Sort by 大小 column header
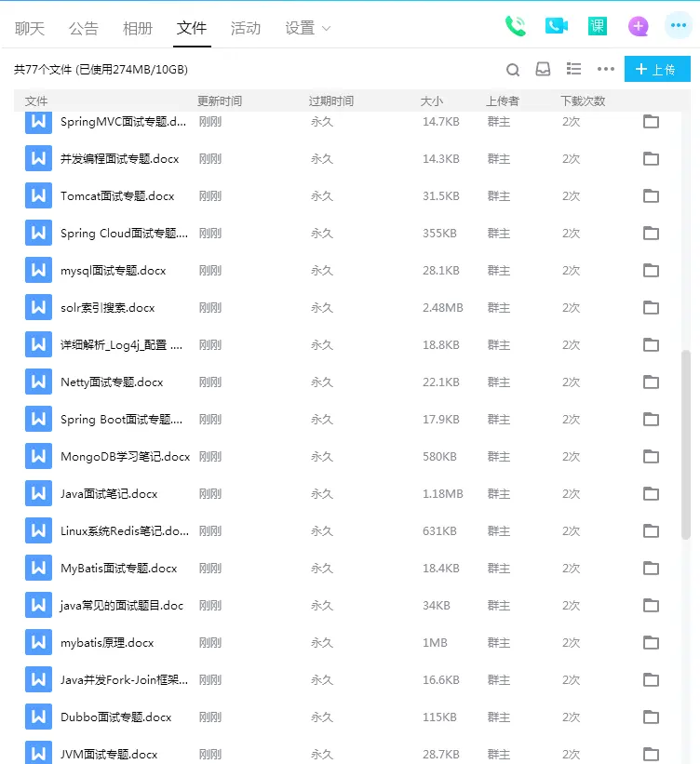Screen dimensions: 700x764 click(x=431, y=101)
